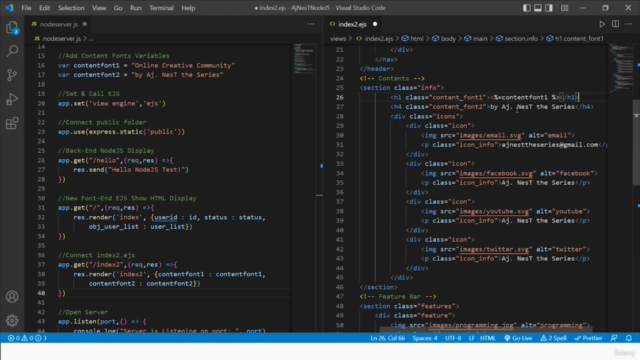Click the unsaved dot on index2.ejs tab
The image size is (640, 360).
coord(375,24)
